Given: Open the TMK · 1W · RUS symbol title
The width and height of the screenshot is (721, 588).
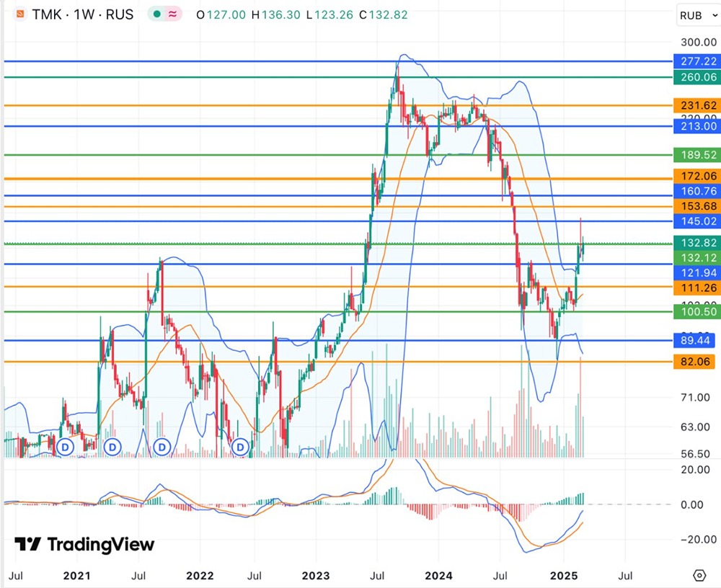Looking at the screenshot, I should [x=83, y=14].
